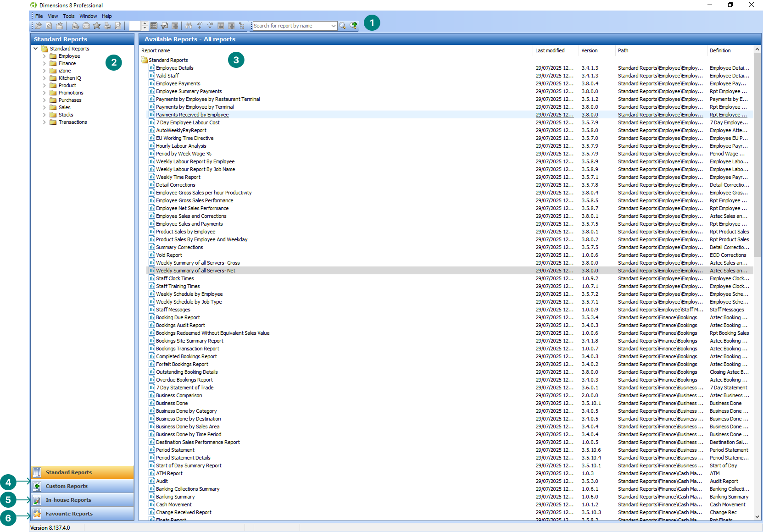
Task: Click the envelope email toolbar icon
Action: pyautogui.click(x=86, y=26)
